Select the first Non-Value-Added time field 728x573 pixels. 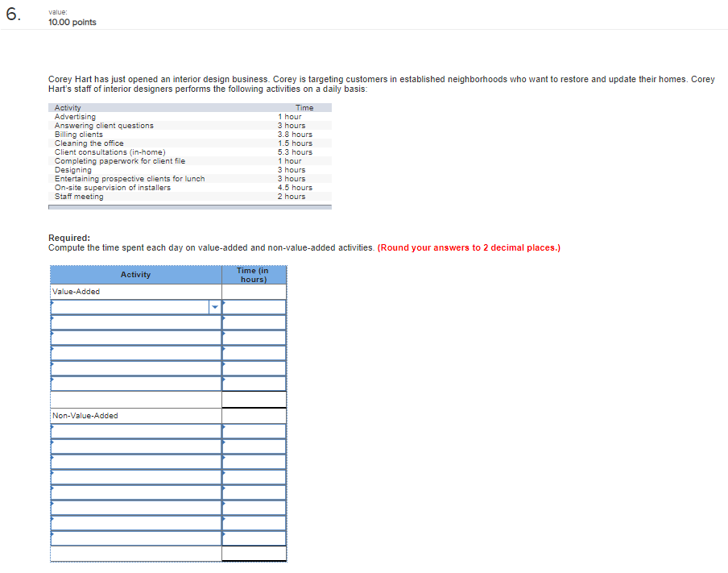point(254,431)
